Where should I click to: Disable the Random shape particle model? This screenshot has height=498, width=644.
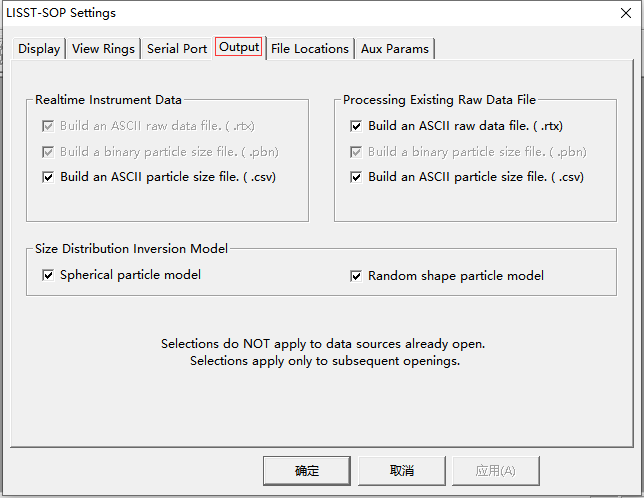click(x=356, y=276)
